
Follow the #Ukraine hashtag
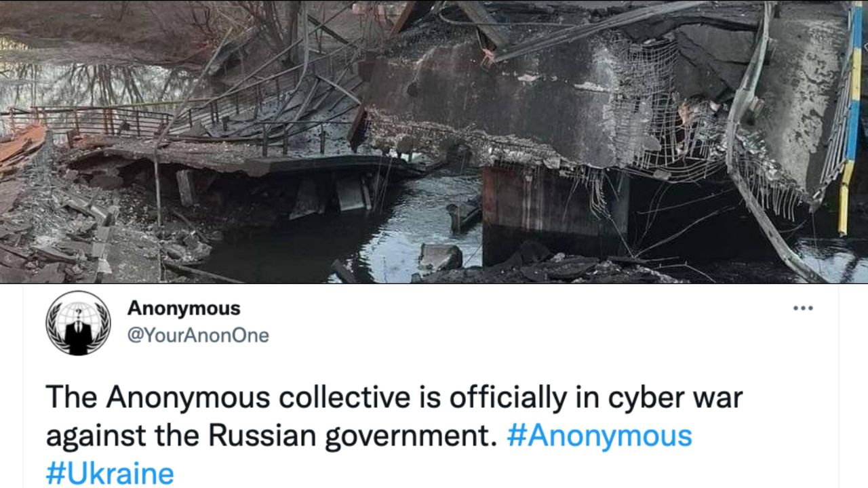[110, 474]
